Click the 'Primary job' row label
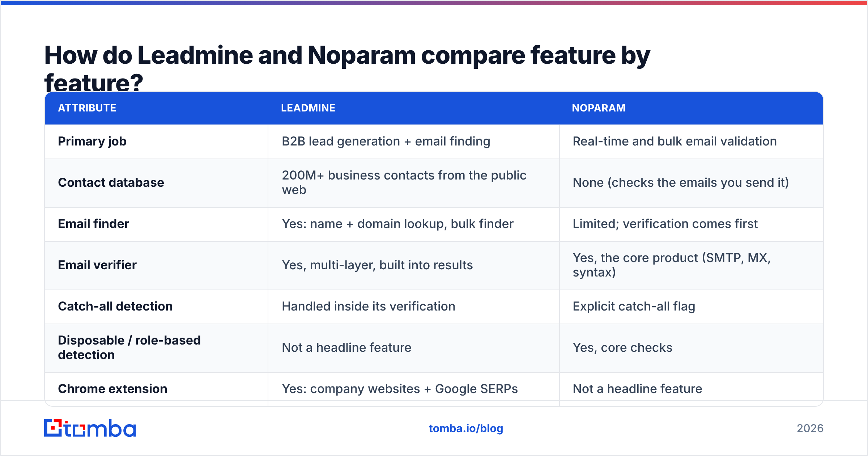868x456 pixels. [92, 141]
